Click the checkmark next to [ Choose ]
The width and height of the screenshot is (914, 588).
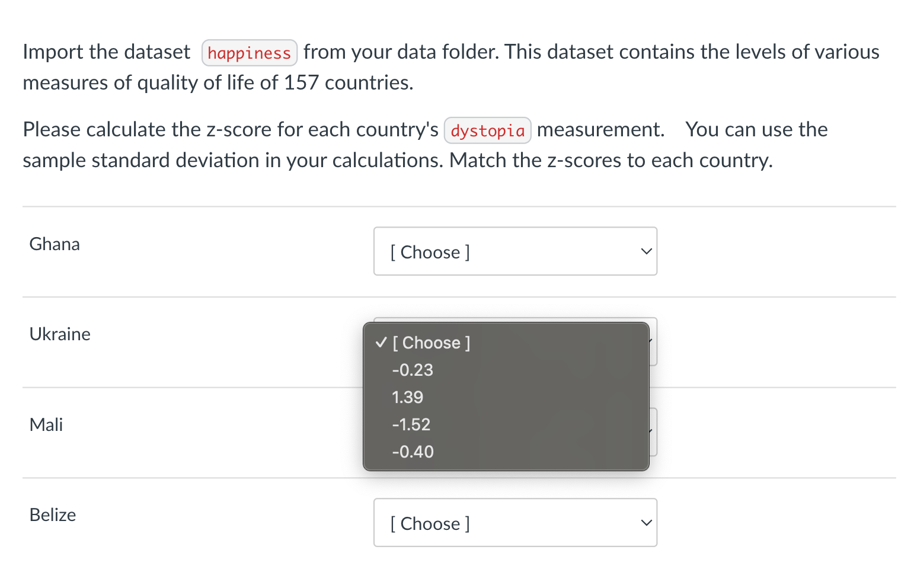point(380,343)
